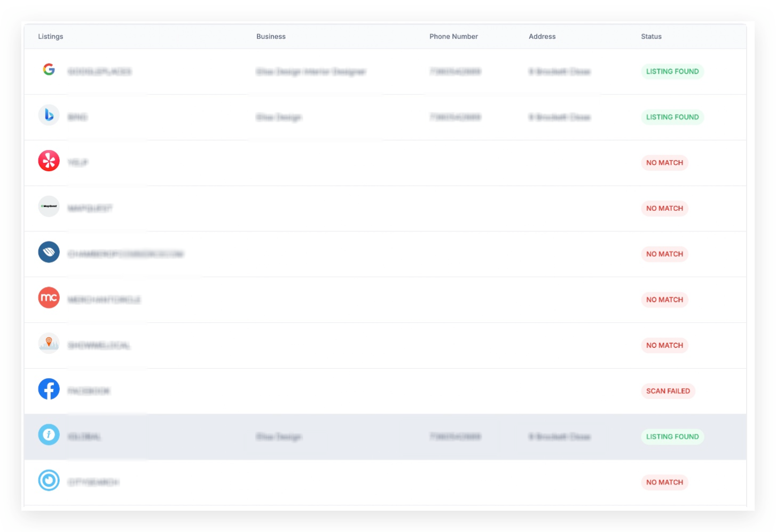
Task: Open the Chamber of Commerce icon
Action: click(x=49, y=252)
